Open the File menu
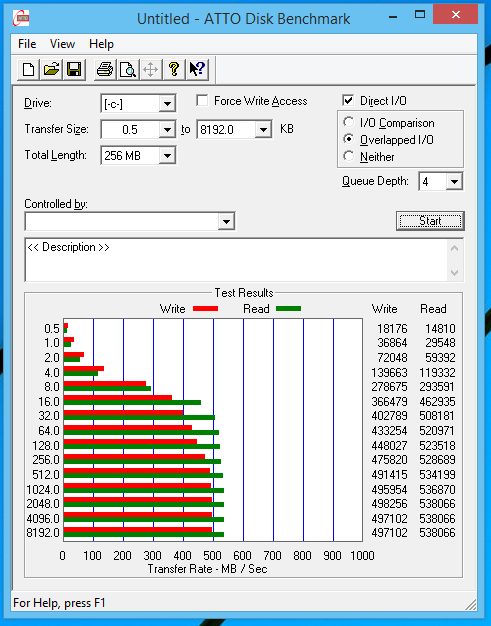491x626 pixels. (x=27, y=44)
